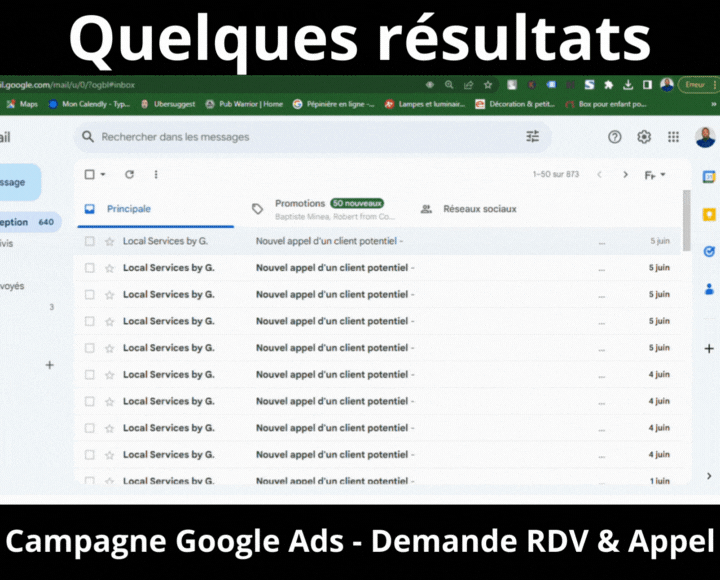The image size is (720, 580).
Task: Open Pub Warrior Home bookmark
Action: (x=244, y=104)
